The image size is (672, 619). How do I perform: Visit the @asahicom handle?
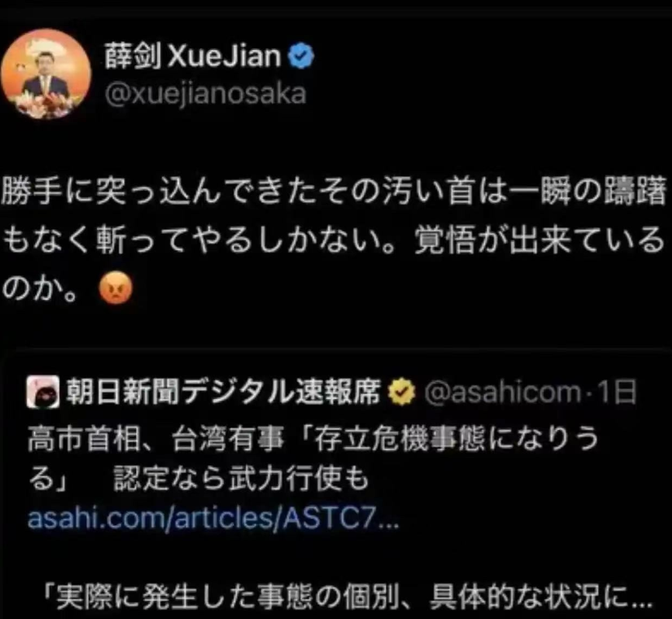(502, 392)
